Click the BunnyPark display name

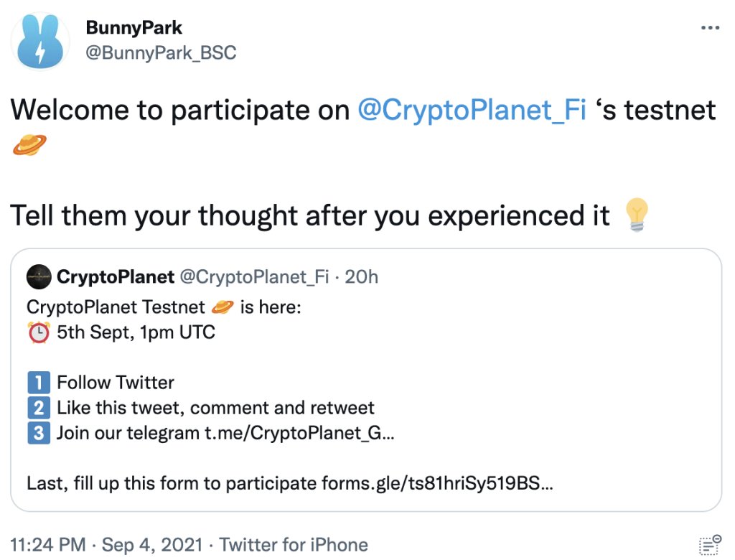pos(134,28)
